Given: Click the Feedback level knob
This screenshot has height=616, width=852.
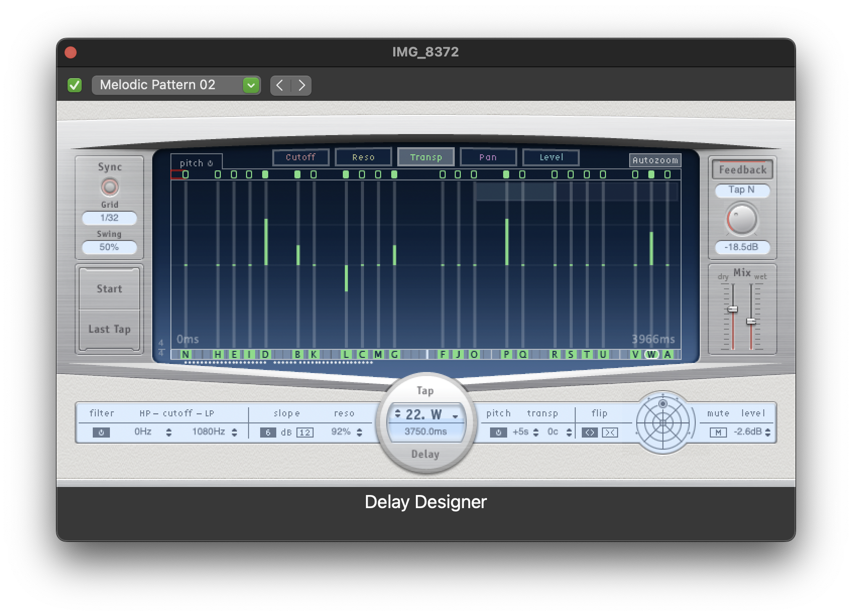Looking at the screenshot, I should (x=742, y=219).
